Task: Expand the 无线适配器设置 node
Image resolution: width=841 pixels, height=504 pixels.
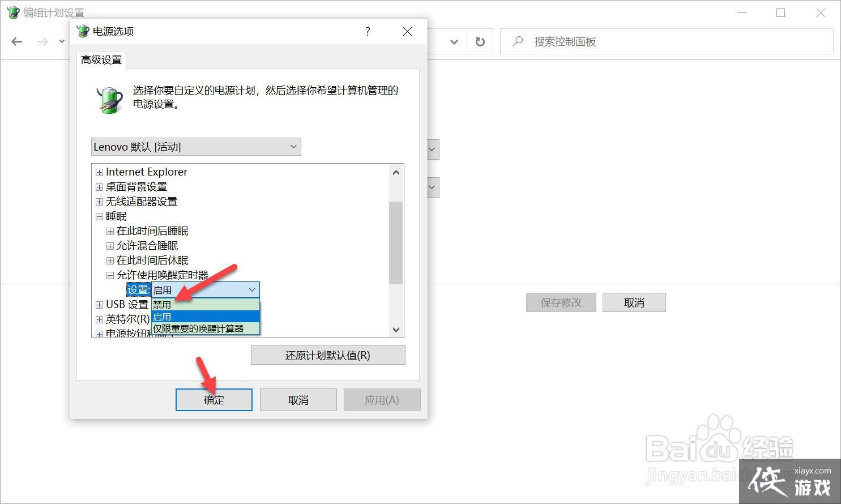Action: tap(99, 202)
